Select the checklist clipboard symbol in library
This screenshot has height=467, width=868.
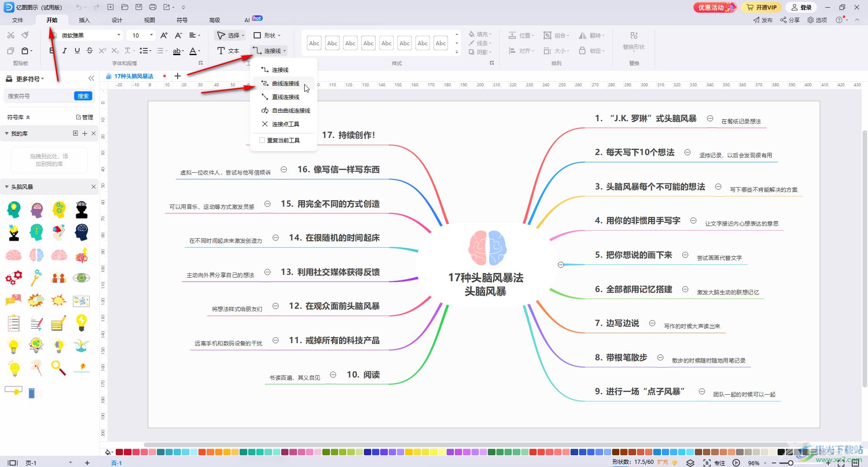coord(14,323)
